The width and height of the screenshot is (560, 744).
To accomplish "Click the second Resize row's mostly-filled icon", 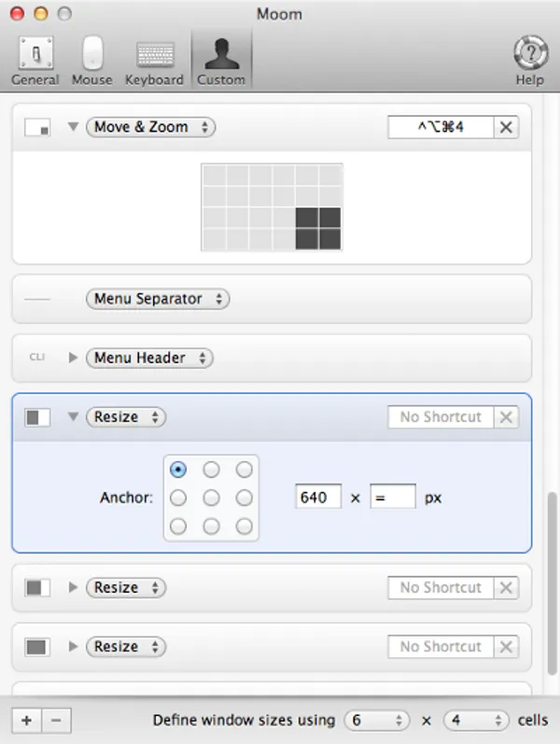I will coord(37,588).
